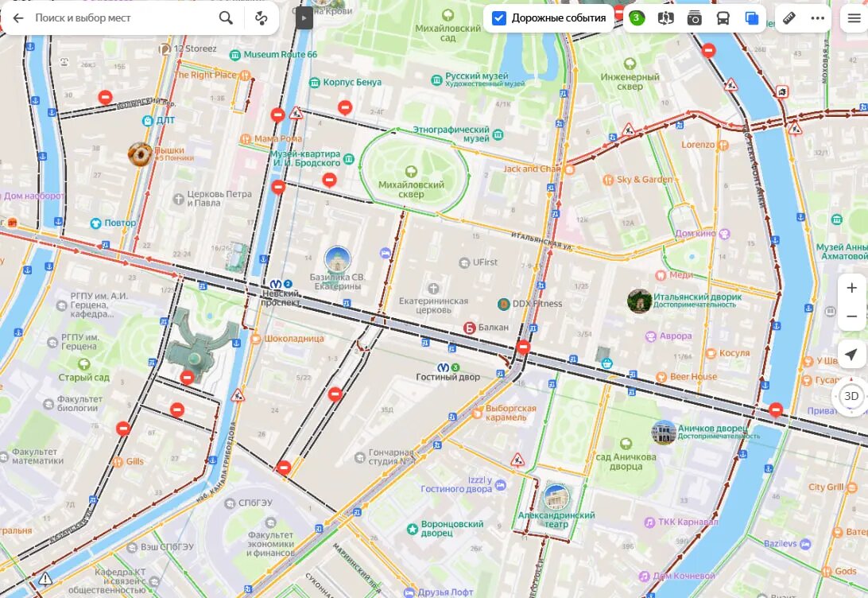Select Александринский театр marker
Image resolution: width=868 pixels, height=598 pixels.
pos(556,497)
